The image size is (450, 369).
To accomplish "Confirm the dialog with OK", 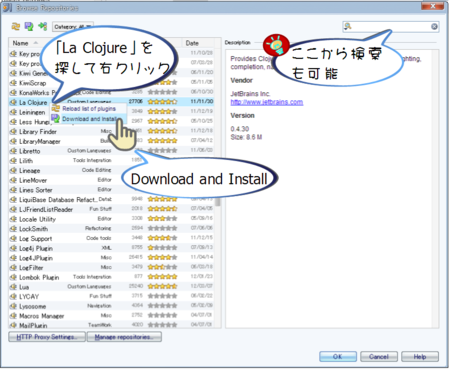I will [338, 357].
